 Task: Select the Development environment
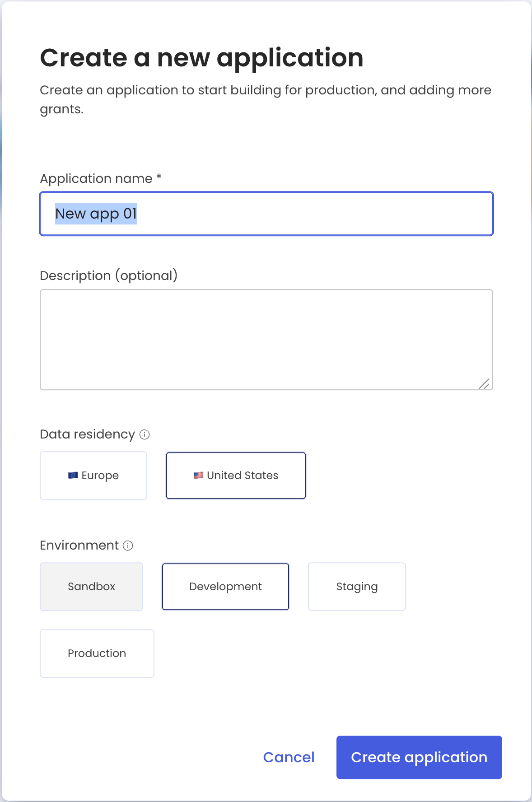click(225, 587)
